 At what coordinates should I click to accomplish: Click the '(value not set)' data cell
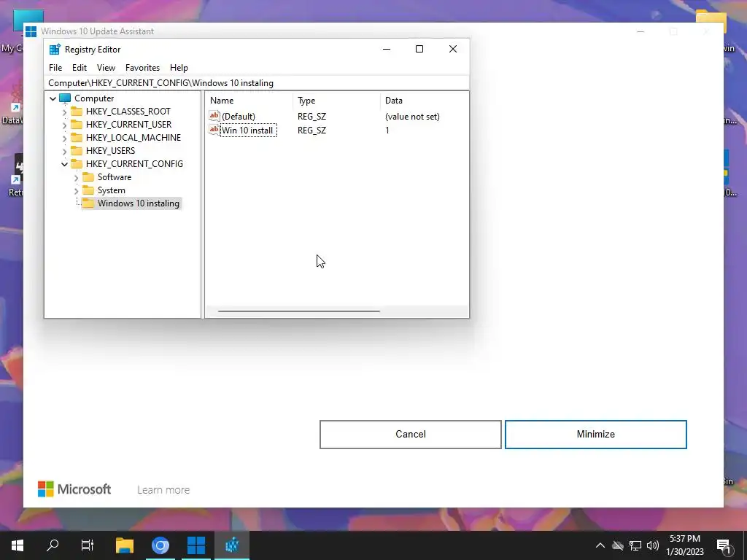(412, 116)
